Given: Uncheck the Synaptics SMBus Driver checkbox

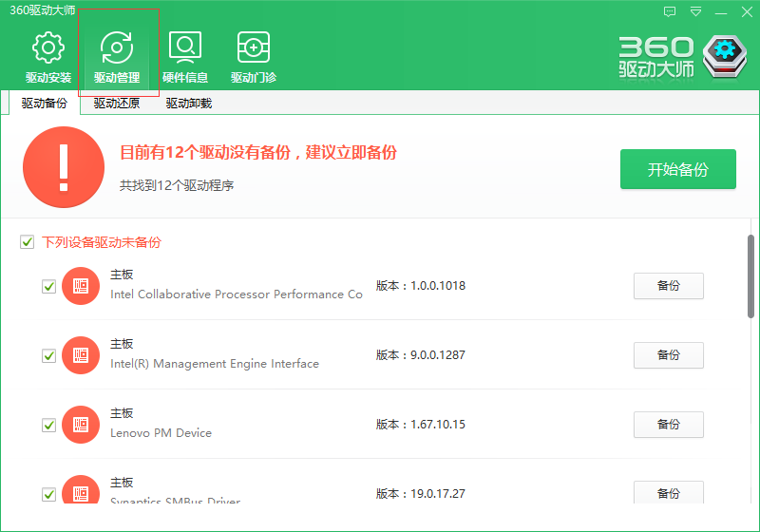Looking at the screenshot, I should pyautogui.click(x=49, y=494).
